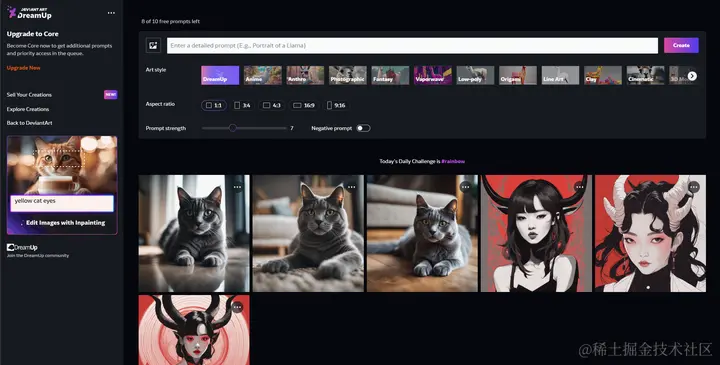This screenshot has height=365, width=720.
Task: Click the DreamUp community logo in sidebar
Action: [22, 247]
